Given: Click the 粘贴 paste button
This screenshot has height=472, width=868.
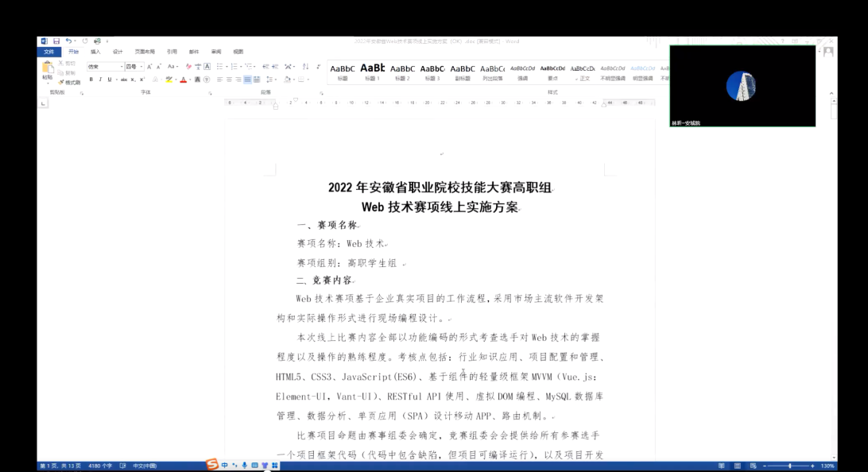Looking at the screenshot, I should (48, 71).
